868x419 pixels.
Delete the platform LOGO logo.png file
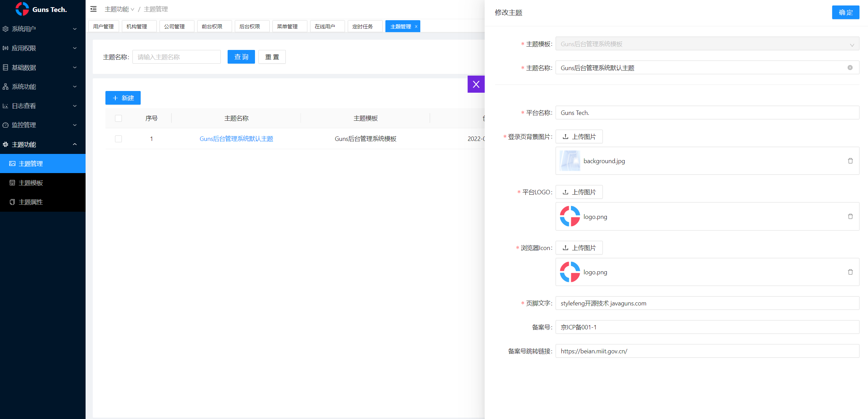click(850, 217)
